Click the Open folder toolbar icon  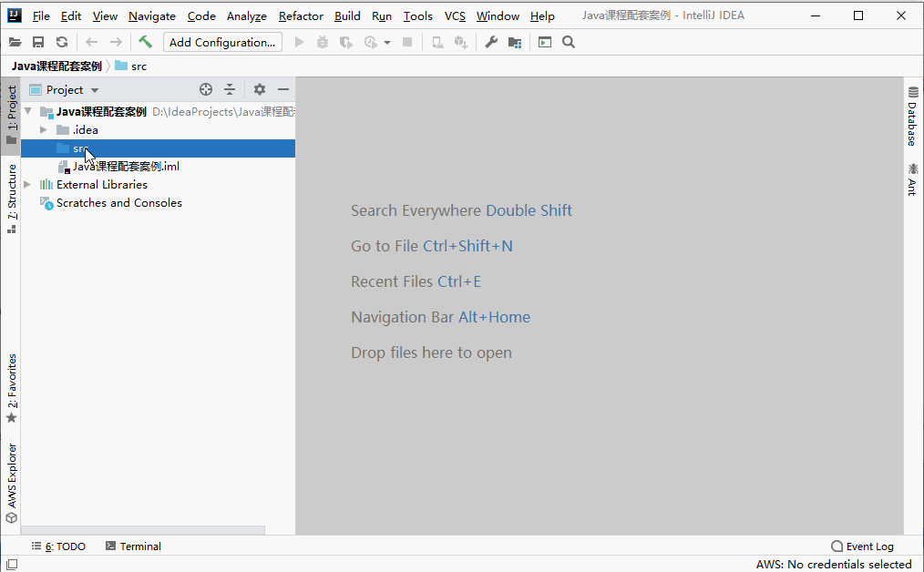coord(15,42)
